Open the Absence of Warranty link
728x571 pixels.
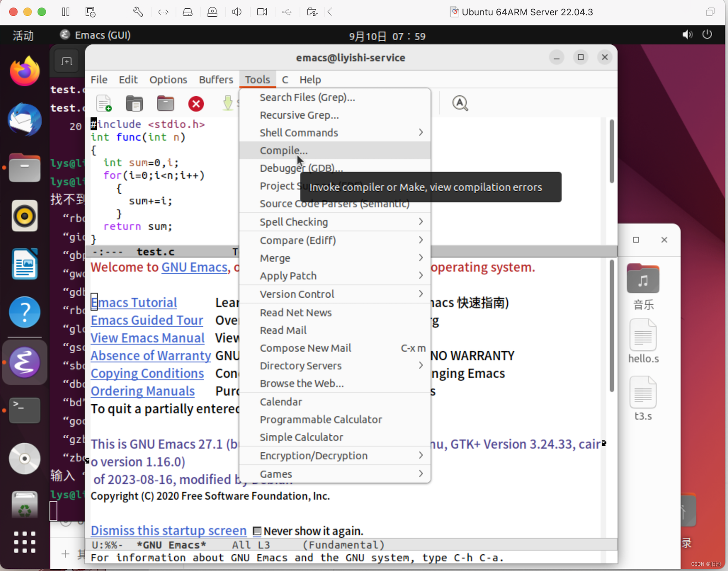pos(151,356)
